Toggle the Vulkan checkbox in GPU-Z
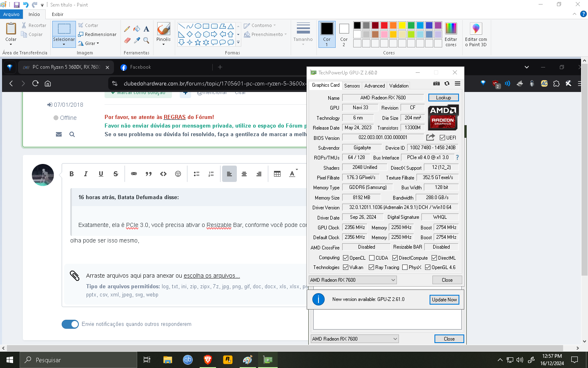This screenshot has height=368, width=588. click(346, 267)
